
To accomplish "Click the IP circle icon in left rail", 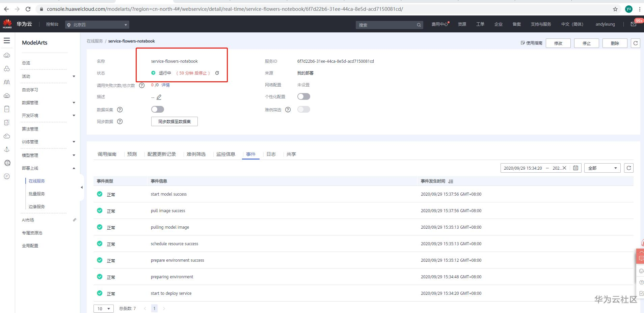I will [7, 176].
